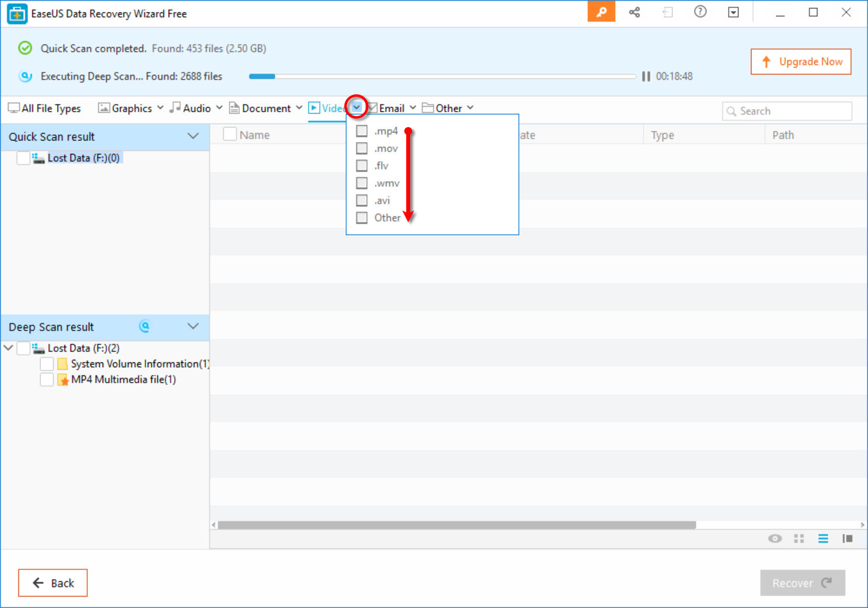This screenshot has width=868, height=608.
Task: Open the share icon in the title bar
Action: click(634, 12)
